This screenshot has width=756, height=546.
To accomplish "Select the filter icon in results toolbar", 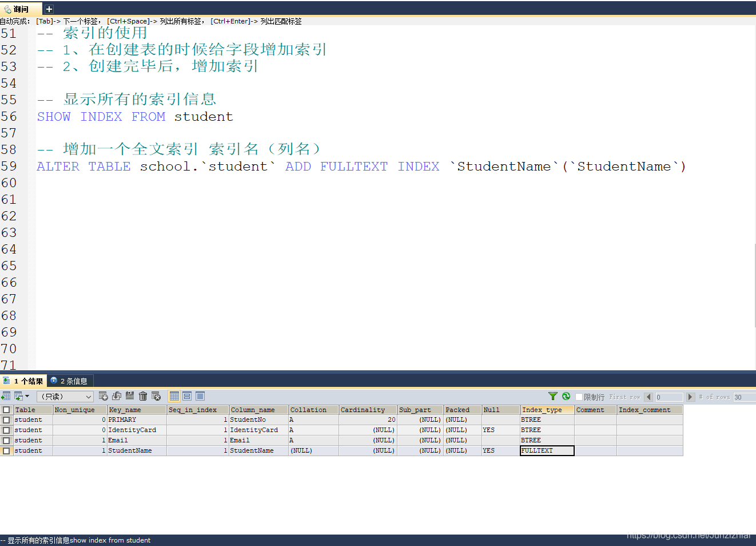I will 553,396.
